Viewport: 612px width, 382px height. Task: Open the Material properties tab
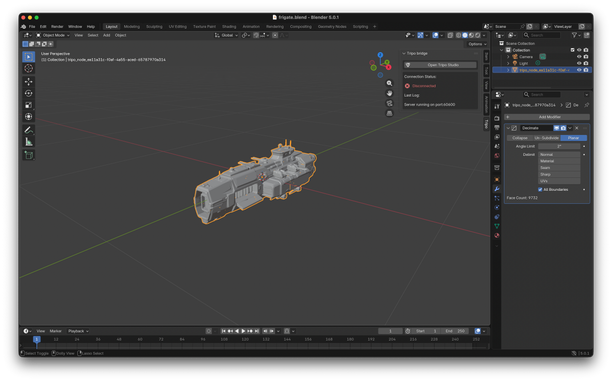497,236
